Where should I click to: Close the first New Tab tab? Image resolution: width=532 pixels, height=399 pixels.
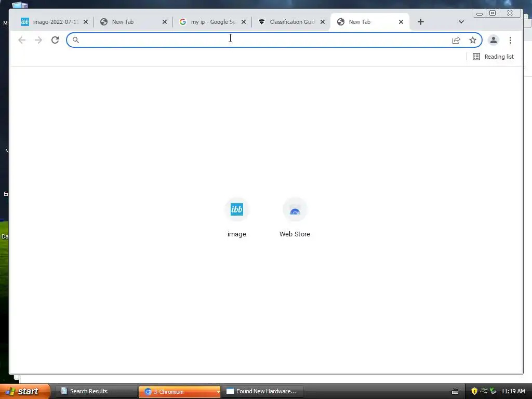[x=165, y=22]
